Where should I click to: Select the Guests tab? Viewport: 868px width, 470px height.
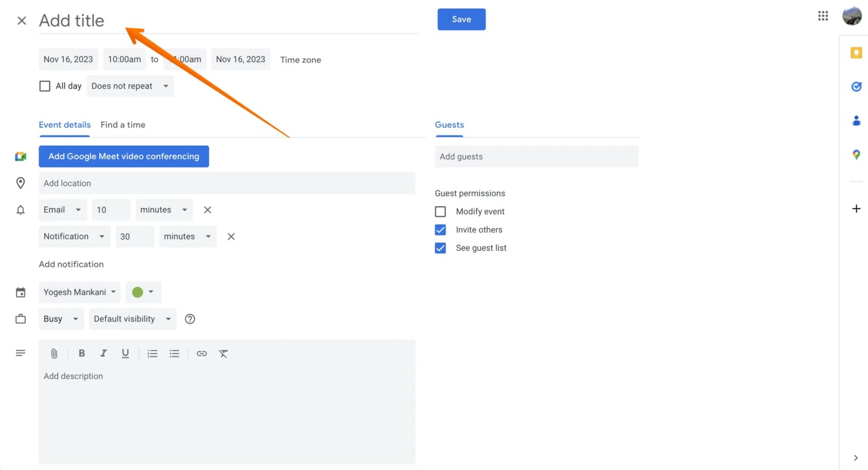(x=449, y=125)
